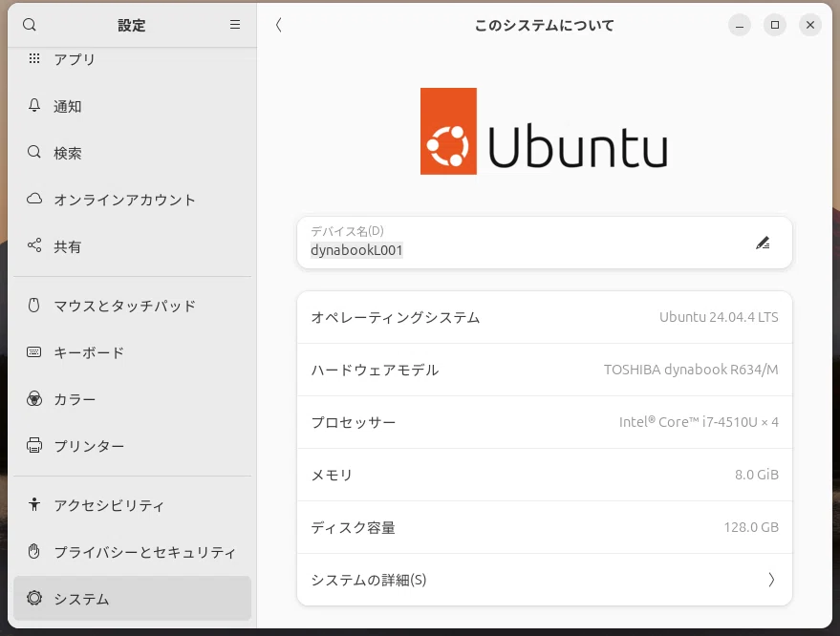The image size is (840, 636).
Task: Open the settings search icon
Action: (30, 25)
